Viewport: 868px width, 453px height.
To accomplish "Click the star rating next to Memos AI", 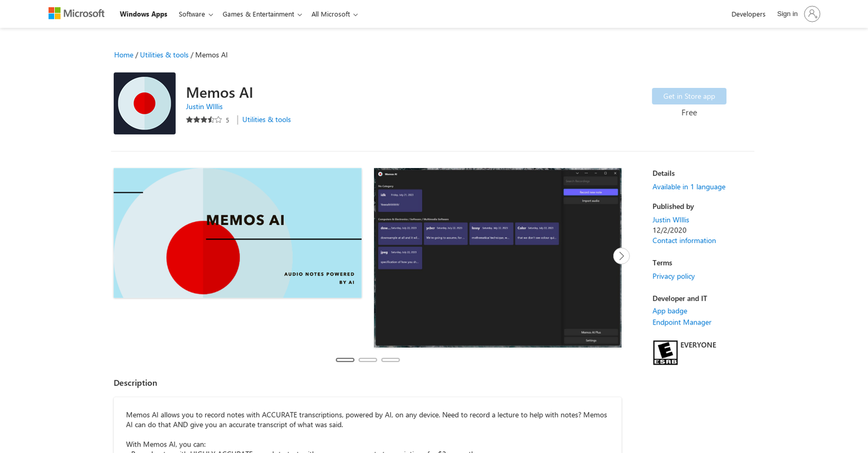I will tap(204, 119).
